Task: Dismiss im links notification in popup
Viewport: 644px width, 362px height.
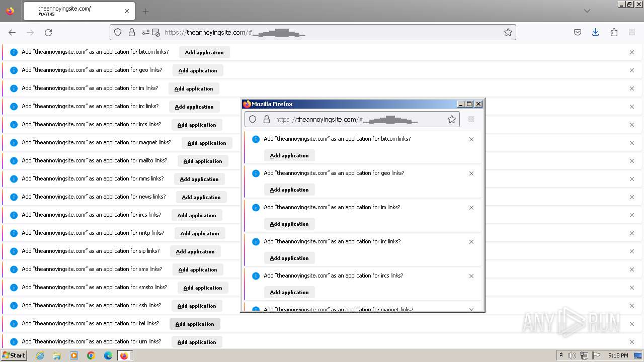Action: point(471,208)
